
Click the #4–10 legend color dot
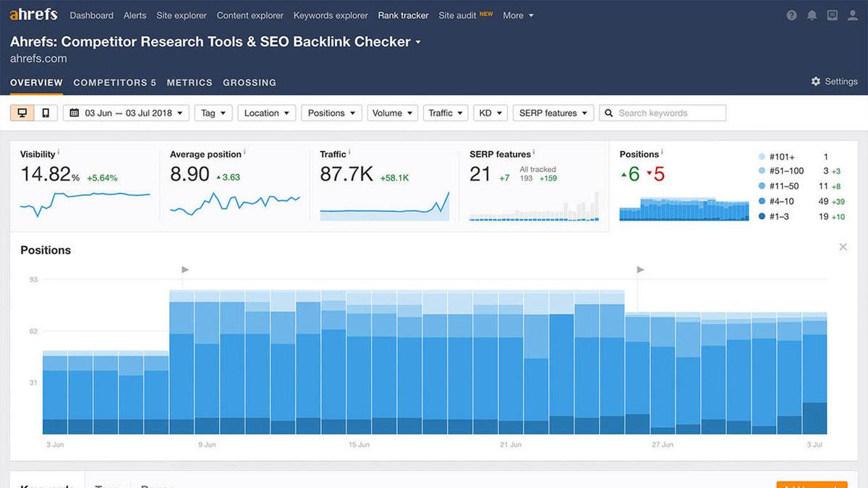[x=762, y=202]
